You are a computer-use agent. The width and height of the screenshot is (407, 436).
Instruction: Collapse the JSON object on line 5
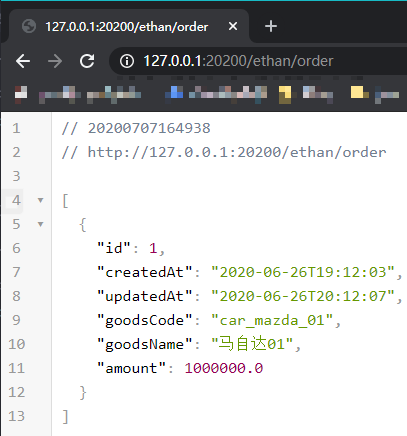(x=40, y=224)
